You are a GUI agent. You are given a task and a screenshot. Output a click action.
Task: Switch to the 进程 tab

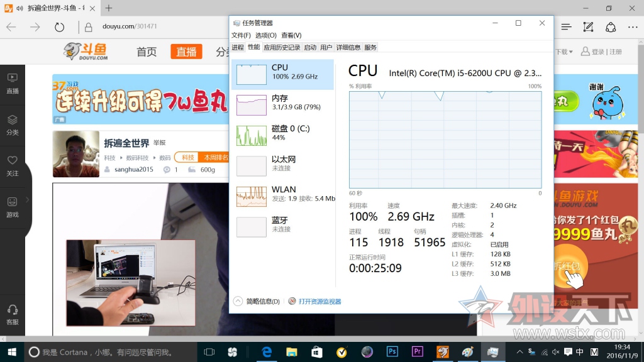pos(237,48)
